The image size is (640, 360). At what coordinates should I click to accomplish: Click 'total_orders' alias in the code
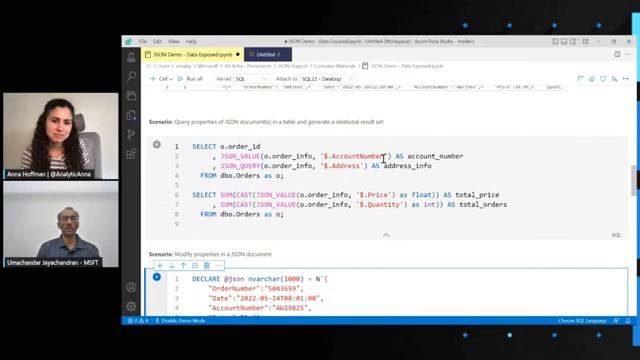coord(483,204)
